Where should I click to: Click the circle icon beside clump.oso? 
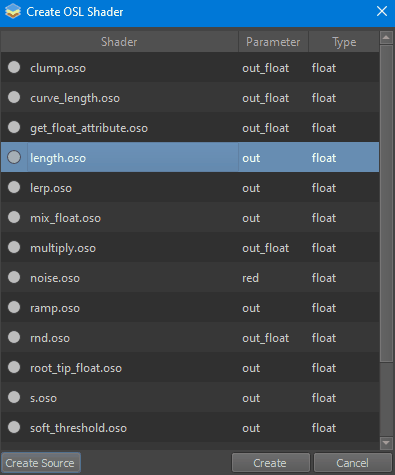click(14, 67)
